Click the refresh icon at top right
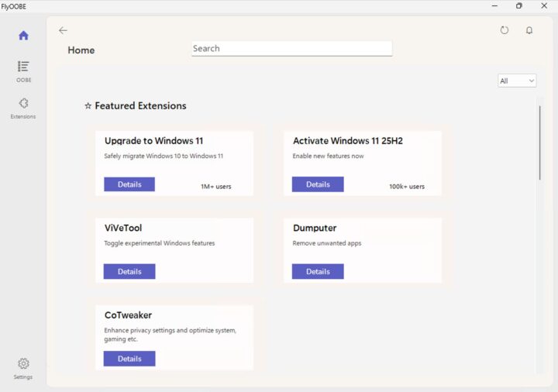Viewport: 558px width, 392px height. (505, 30)
